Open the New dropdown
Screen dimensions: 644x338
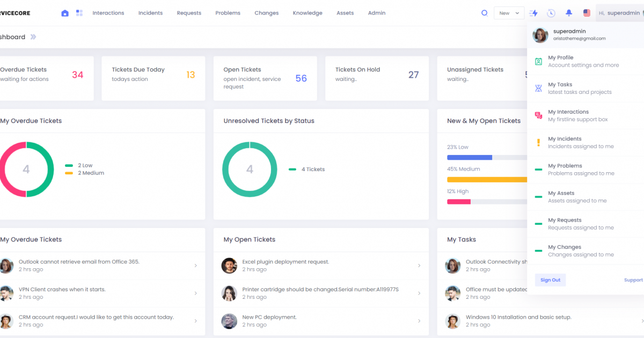click(509, 13)
